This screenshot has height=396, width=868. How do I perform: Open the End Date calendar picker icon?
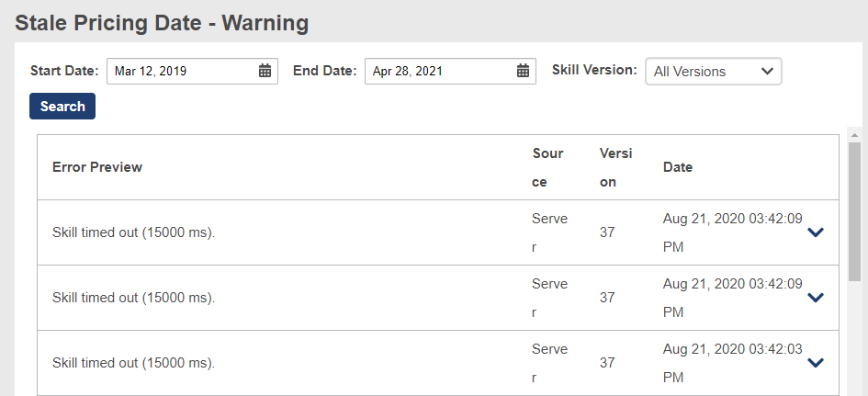pyautogui.click(x=524, y=71)
